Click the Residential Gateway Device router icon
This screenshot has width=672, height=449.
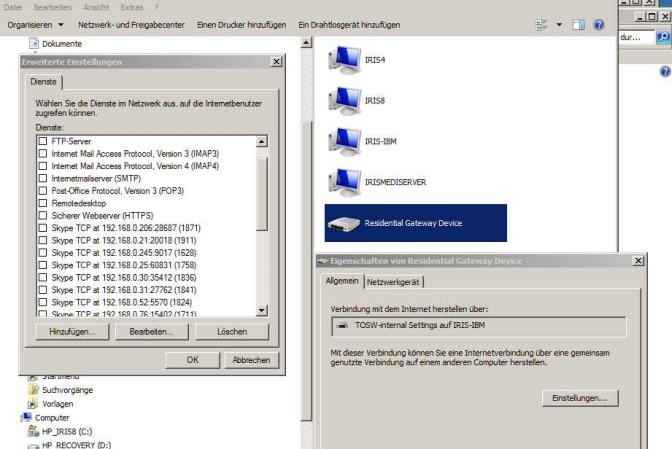(x=344, y=224)
